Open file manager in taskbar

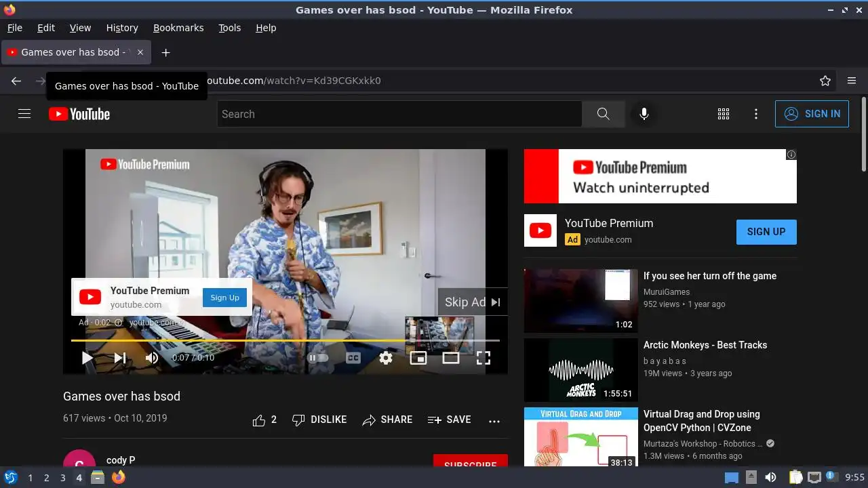pyautogui.click(x=98, y=477)
